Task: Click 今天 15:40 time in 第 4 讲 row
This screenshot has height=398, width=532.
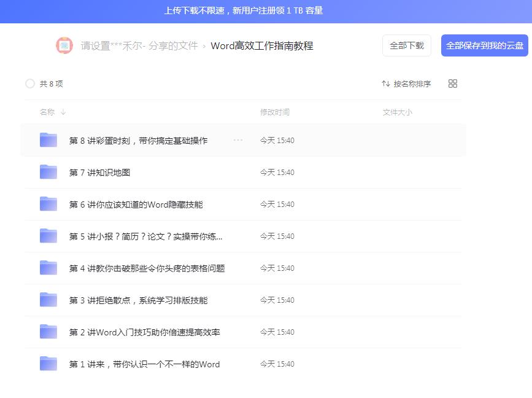Action: pyautogui.click(x=277, y=268)
